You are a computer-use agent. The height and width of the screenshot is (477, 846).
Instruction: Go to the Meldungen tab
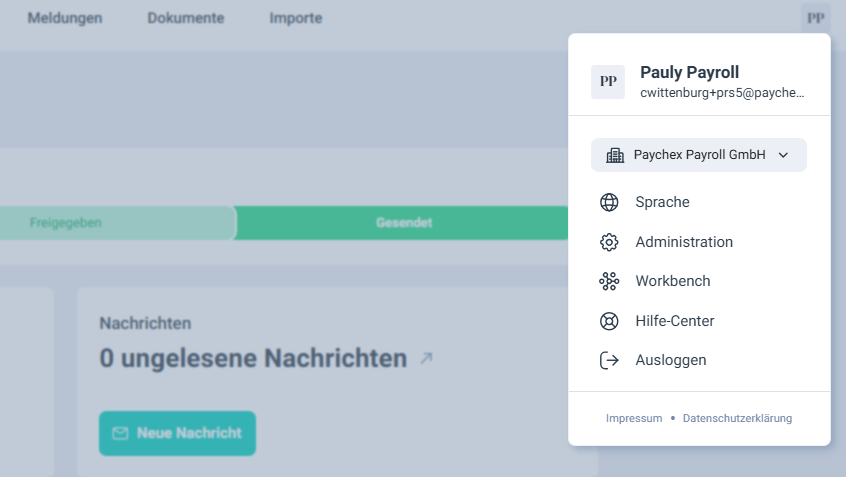point(65,18)
